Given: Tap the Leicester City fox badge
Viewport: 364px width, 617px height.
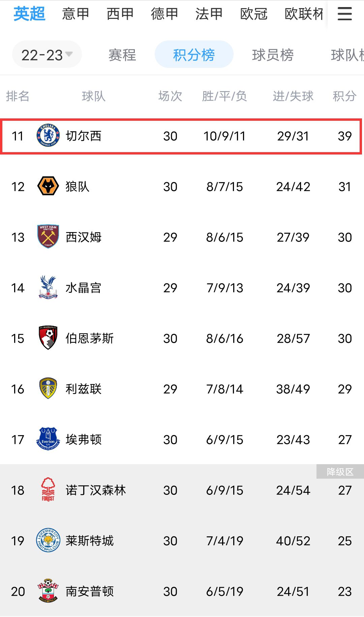Looking at the screenshot, I should point(48,540).
